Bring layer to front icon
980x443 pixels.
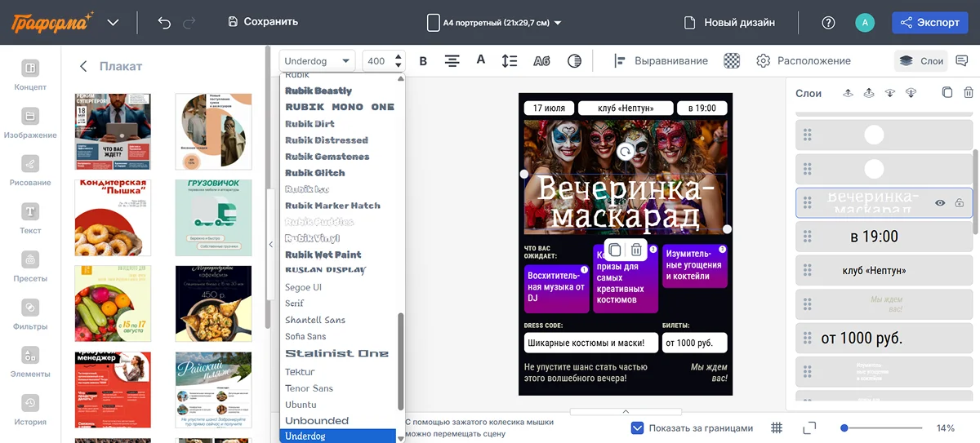(x=869, y=93)
